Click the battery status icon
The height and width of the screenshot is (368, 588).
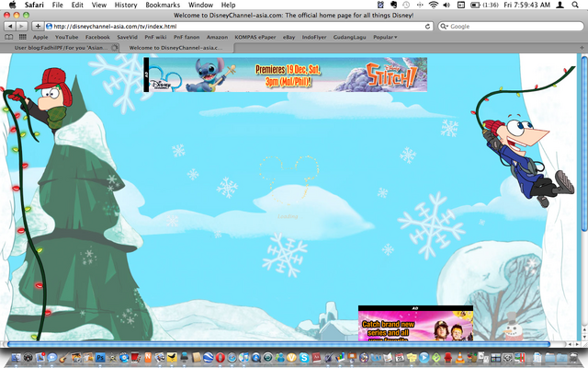476,5
